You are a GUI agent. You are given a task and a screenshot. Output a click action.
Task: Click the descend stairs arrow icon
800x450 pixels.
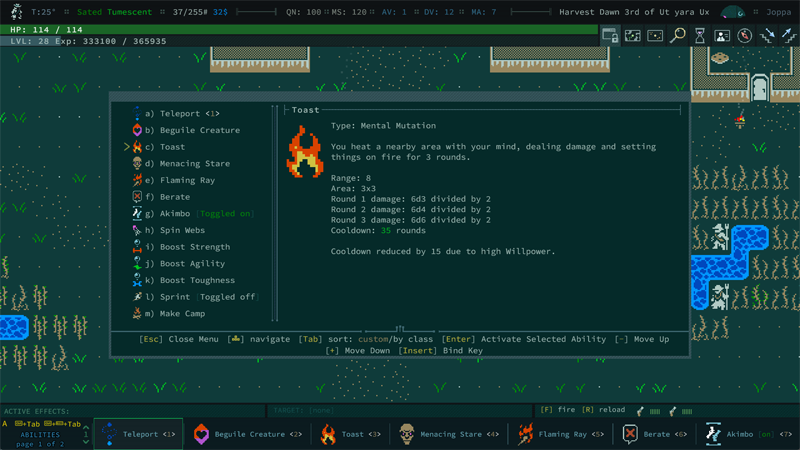(x=767, y=35)
